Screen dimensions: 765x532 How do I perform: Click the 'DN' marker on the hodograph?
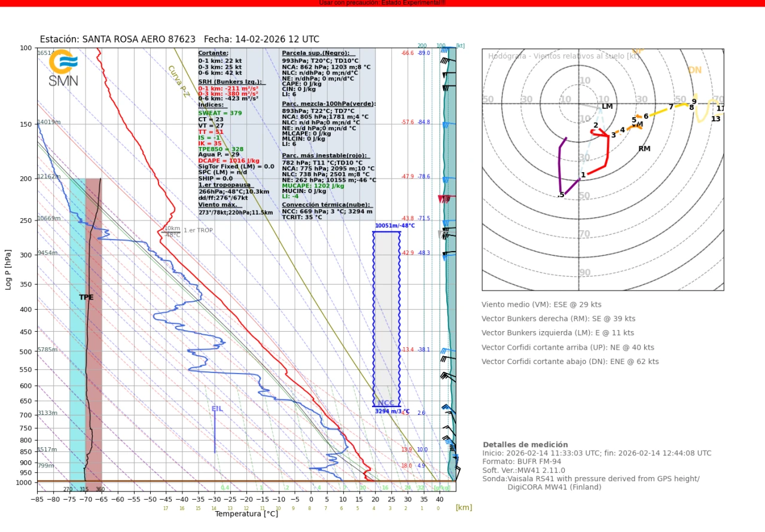(694, 70)
